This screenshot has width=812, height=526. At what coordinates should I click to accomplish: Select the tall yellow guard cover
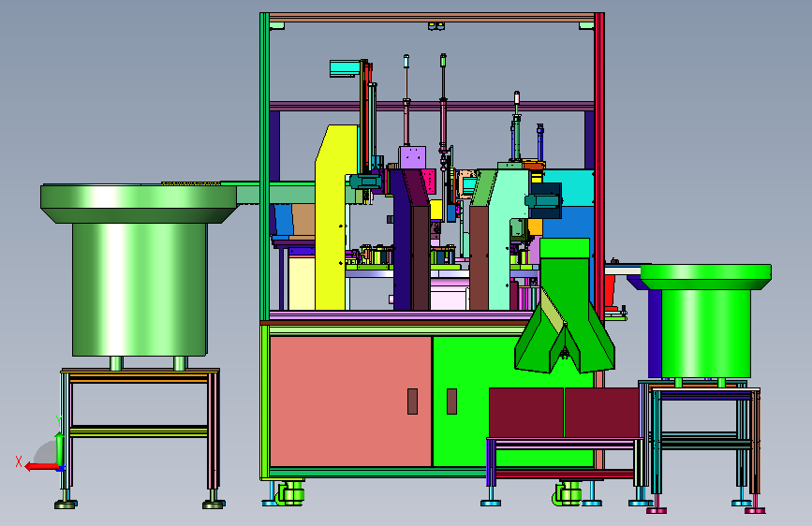click(331, 217)
